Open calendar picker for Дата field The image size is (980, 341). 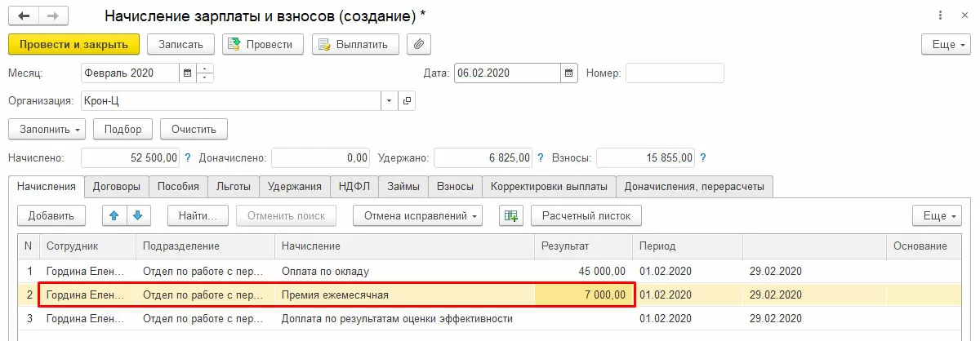click(x=568, y=73)
